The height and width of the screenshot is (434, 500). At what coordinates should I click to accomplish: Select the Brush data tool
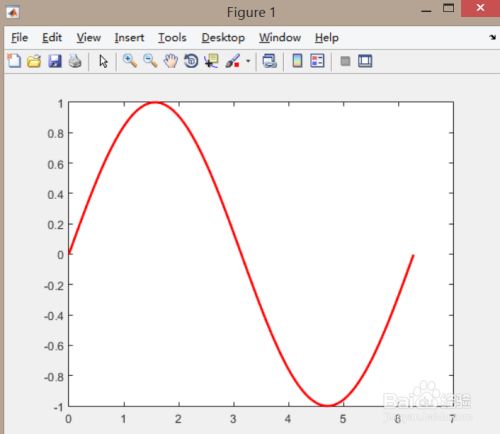pyautogui.click(x=233, y=61)
